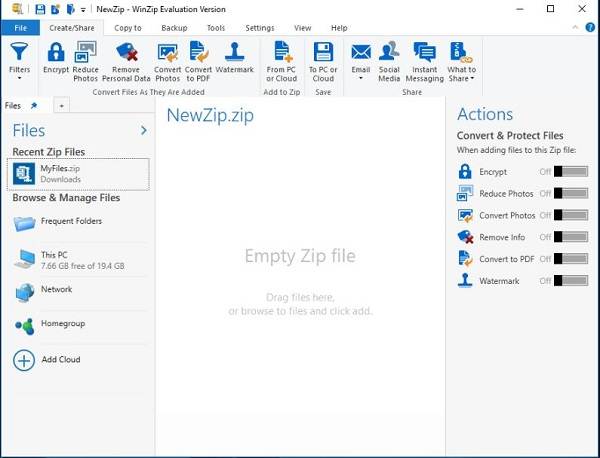
Task: Expand the Filters dropdown arrow
Action: (19, 78)
